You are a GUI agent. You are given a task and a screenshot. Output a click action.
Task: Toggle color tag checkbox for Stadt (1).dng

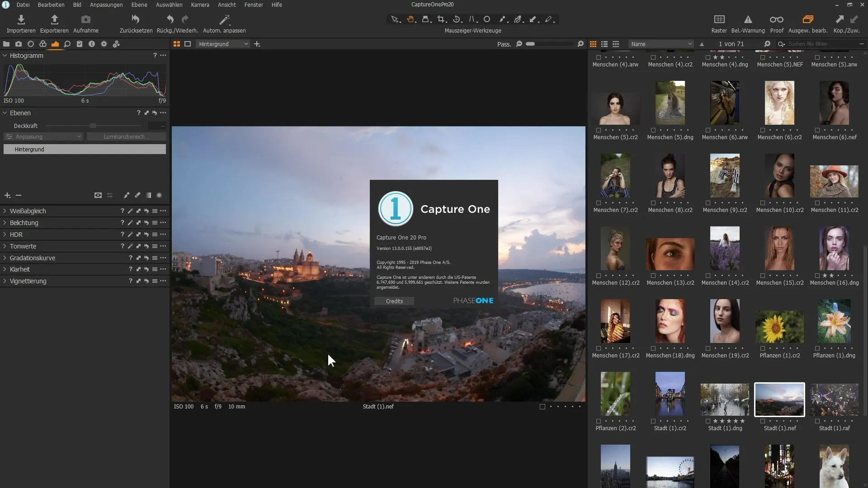(x=708, y=421)
